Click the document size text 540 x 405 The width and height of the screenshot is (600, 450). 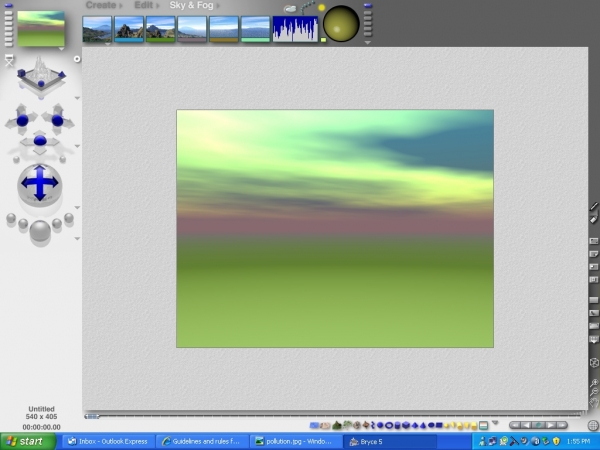(41, 417)
